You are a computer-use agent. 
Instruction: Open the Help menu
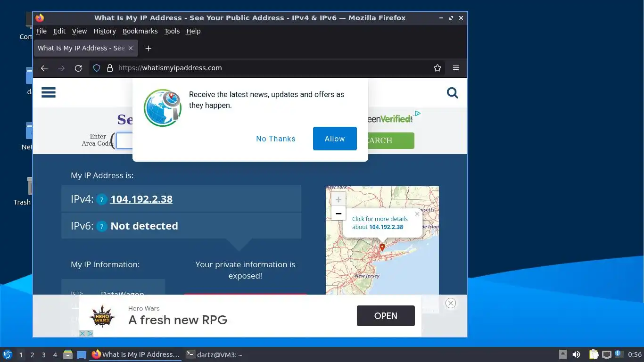point(193,31)
